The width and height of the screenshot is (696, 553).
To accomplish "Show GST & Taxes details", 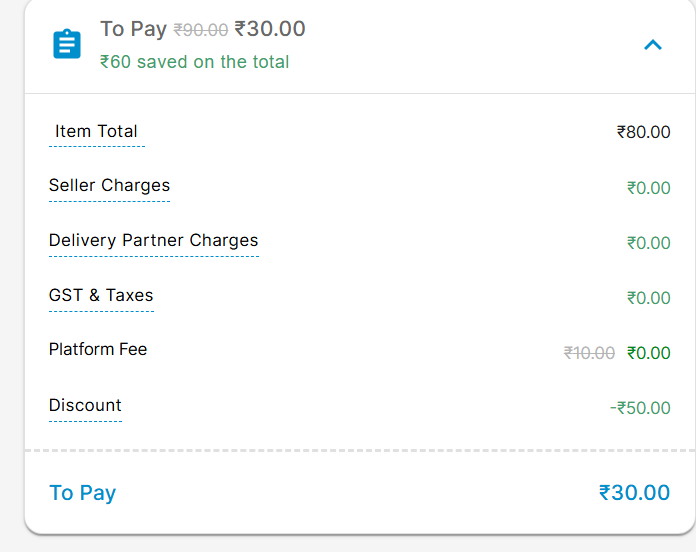I will [101, 296].
